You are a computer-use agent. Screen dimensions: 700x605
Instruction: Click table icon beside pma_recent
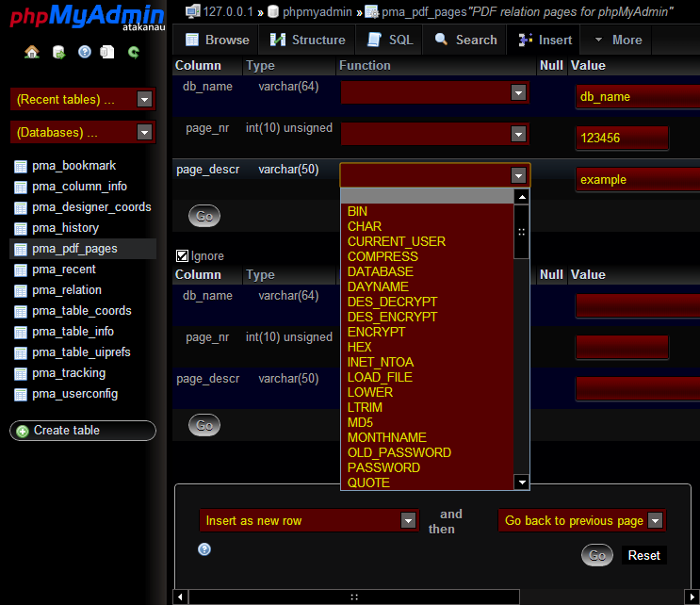(21, 270)
